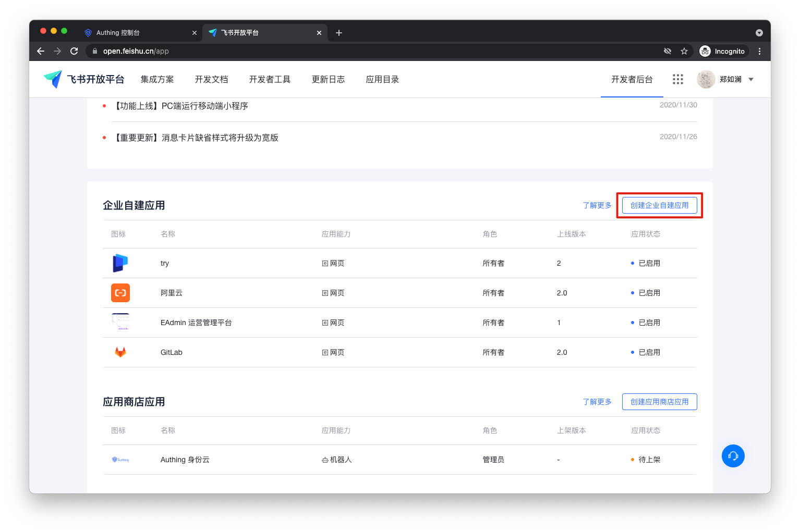The height and width of the screenshot is (532, 800).
Task: Open the try app icon
Action: point(120,263)
